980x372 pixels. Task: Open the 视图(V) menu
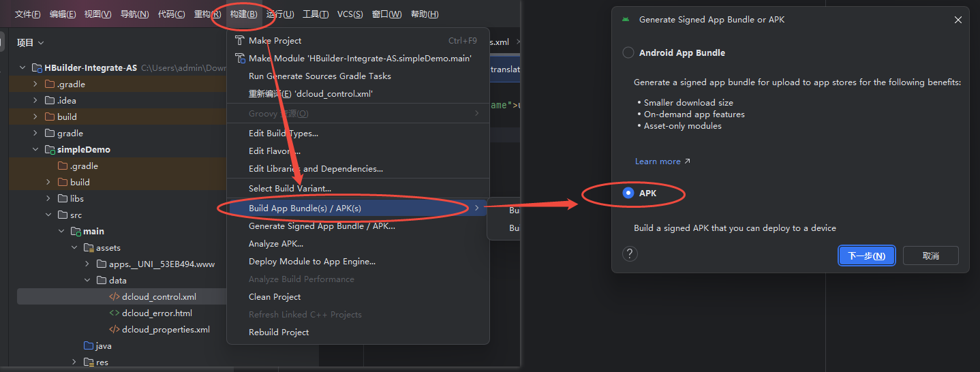97,14
